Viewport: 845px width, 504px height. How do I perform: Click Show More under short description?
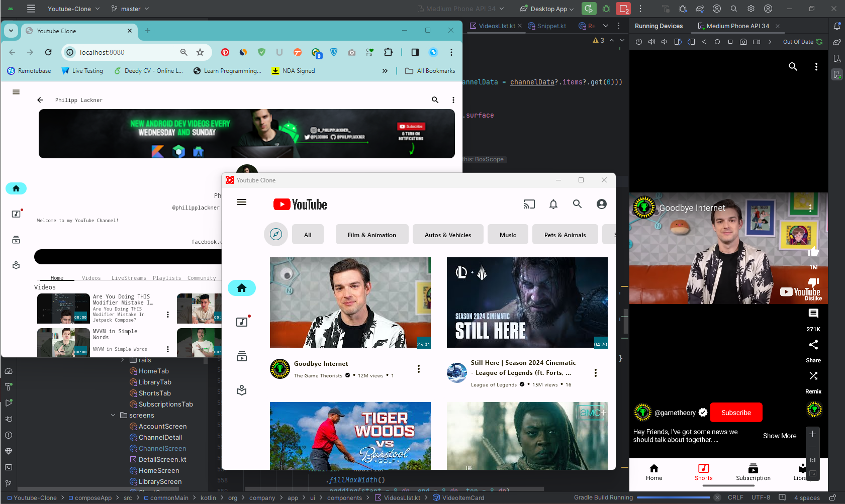[779, 436]
